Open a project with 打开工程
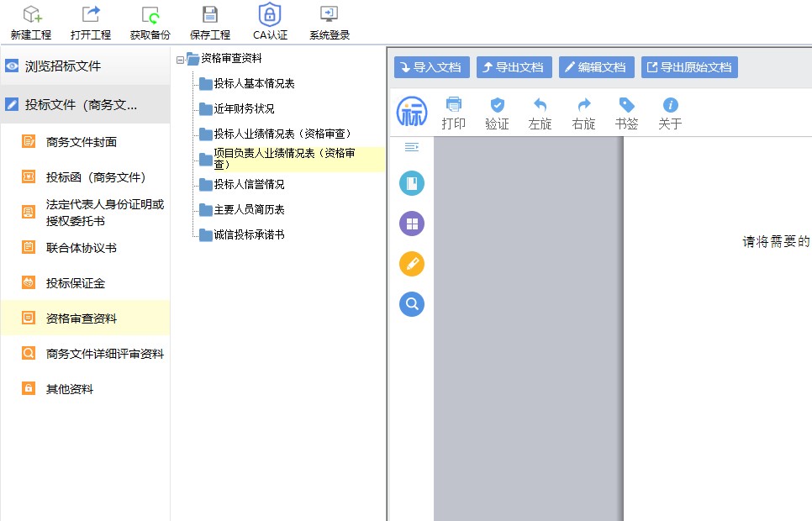812x521 pixels. pyautogui.click(x=91, y=23)
